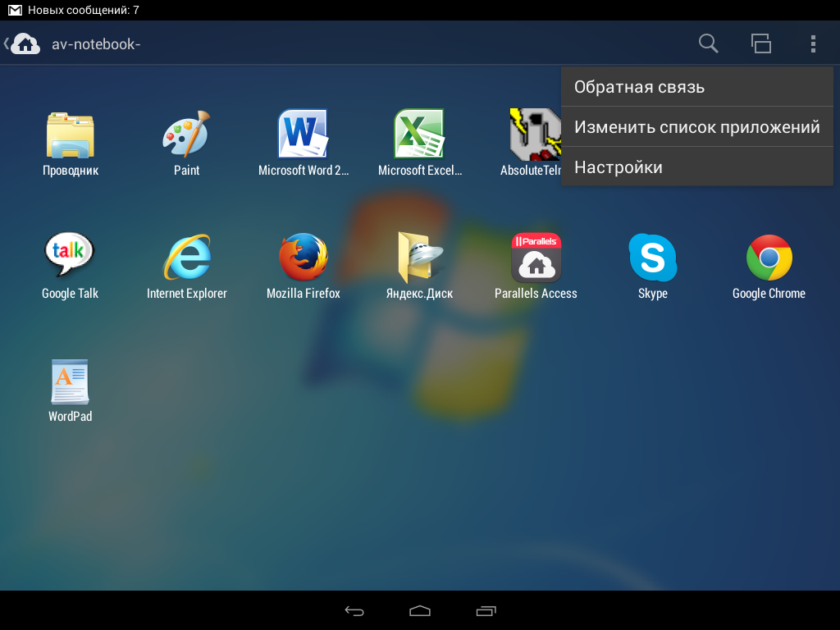840x630 pixels.
Task: Open Яндекс.Диск folder icon
Action: [420, 257]
